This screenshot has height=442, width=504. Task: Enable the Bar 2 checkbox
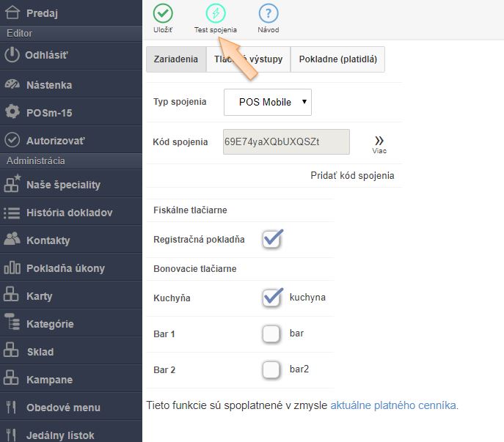pos(271,369)
